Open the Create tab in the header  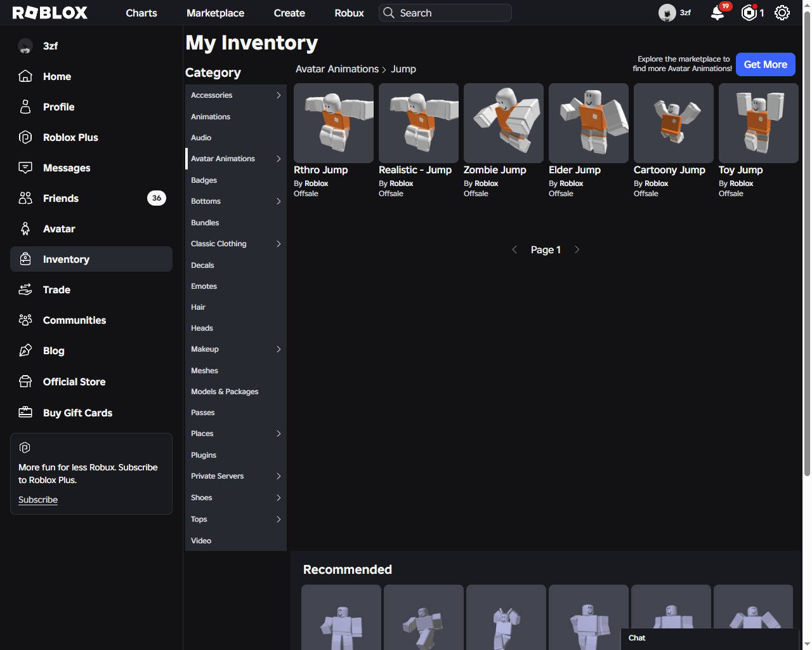[x=289, y=13]
